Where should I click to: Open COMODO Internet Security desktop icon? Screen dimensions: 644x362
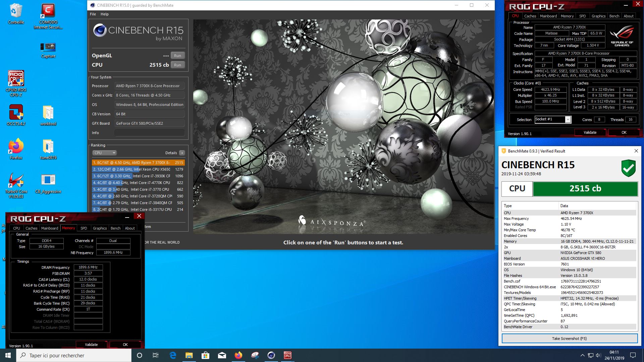48,16
